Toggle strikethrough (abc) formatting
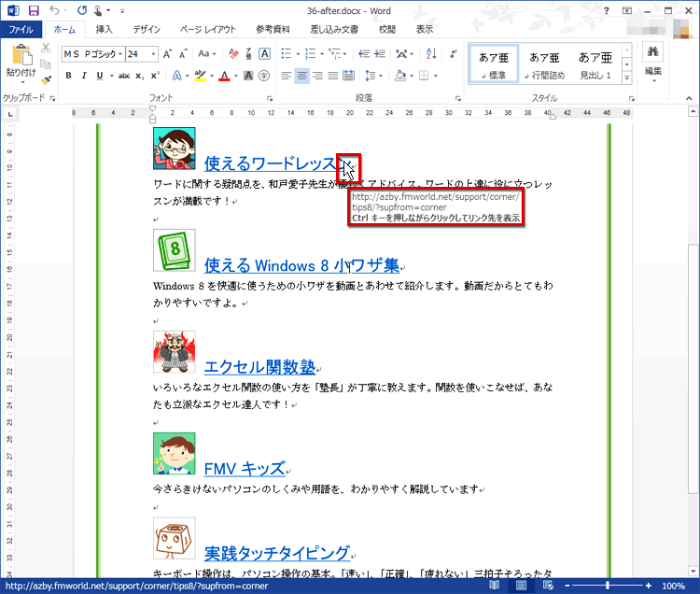The height and width of the screenshot is (594, 700). [123, 76]
